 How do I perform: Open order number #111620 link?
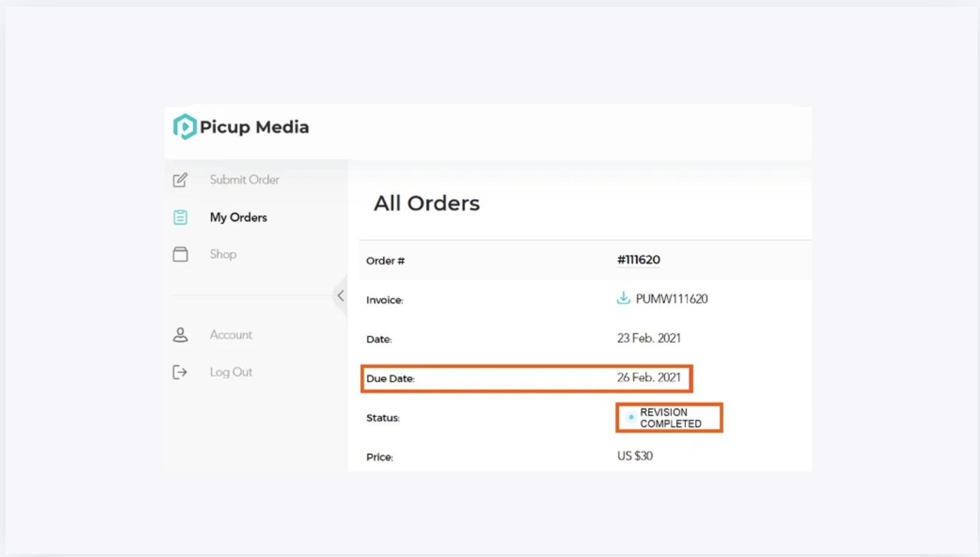638,260
